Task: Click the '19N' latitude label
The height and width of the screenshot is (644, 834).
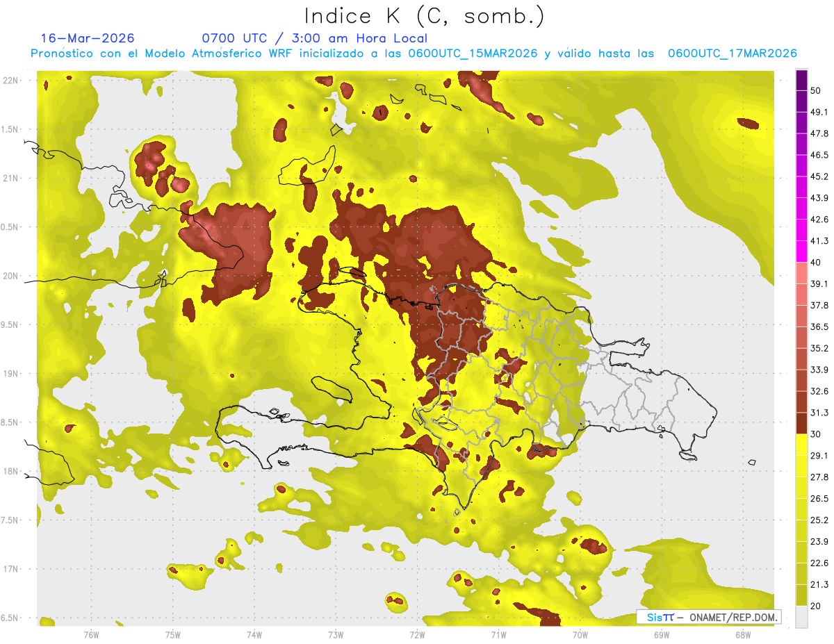Action: click(10, 373)
